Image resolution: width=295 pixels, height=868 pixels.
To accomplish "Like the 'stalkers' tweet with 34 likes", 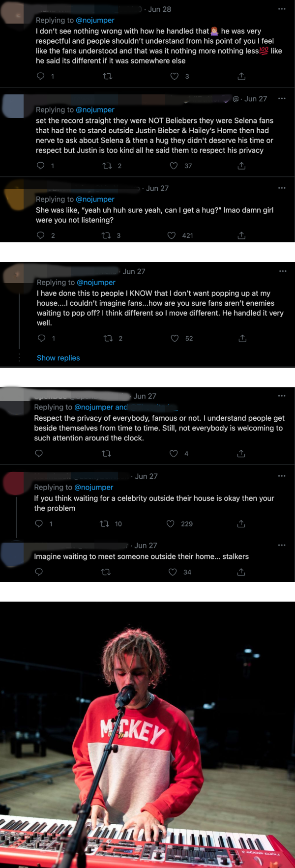I will pos(173,572).
